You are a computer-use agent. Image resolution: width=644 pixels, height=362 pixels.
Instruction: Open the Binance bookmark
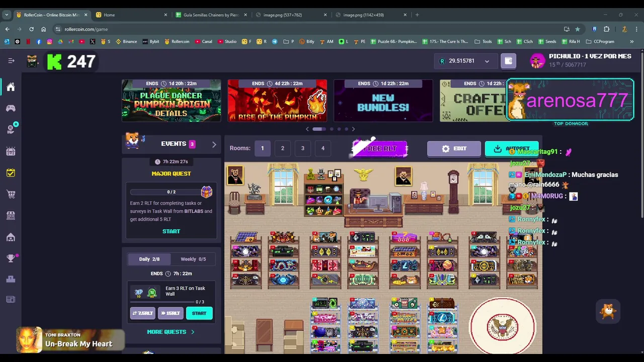[x=126, y=42]
